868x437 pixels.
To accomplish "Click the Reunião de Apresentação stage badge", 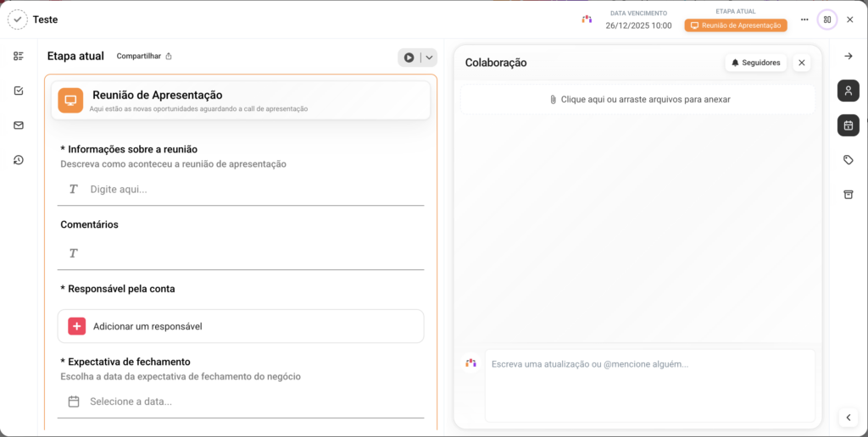I will [736, 25].
